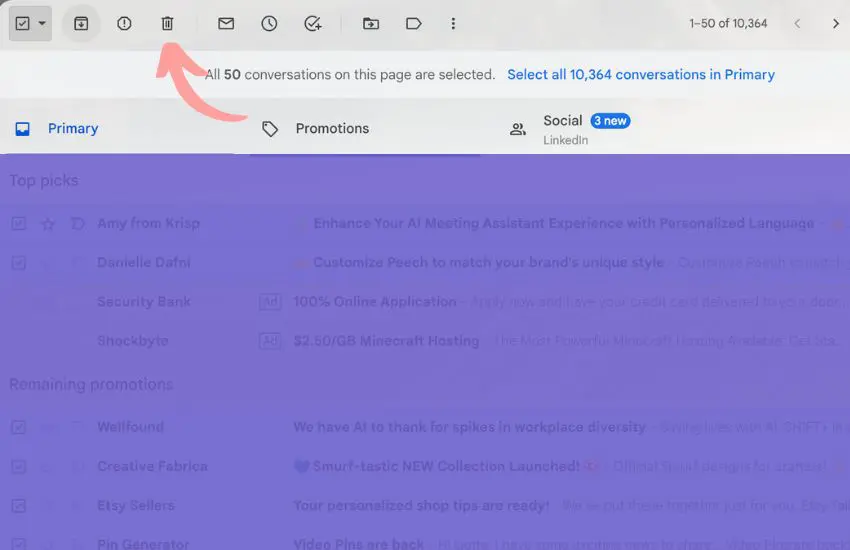The height and width of the screenshot is (550, 850).
Task: Open the More options three-dot menu
Action: click(x=453, y=23)
